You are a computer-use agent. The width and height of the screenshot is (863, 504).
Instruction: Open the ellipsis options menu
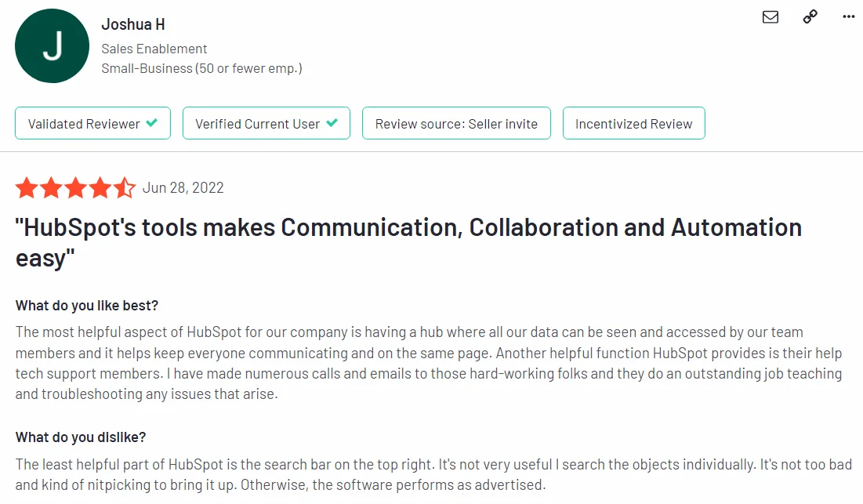click(x=848, y=16)
